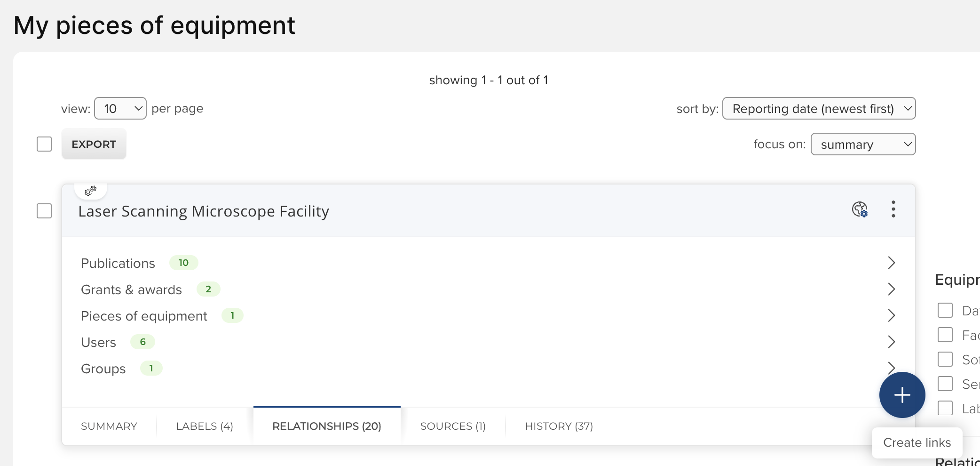Open the three-dot actions menu
The image size is (980, 466).
(893, 209)
